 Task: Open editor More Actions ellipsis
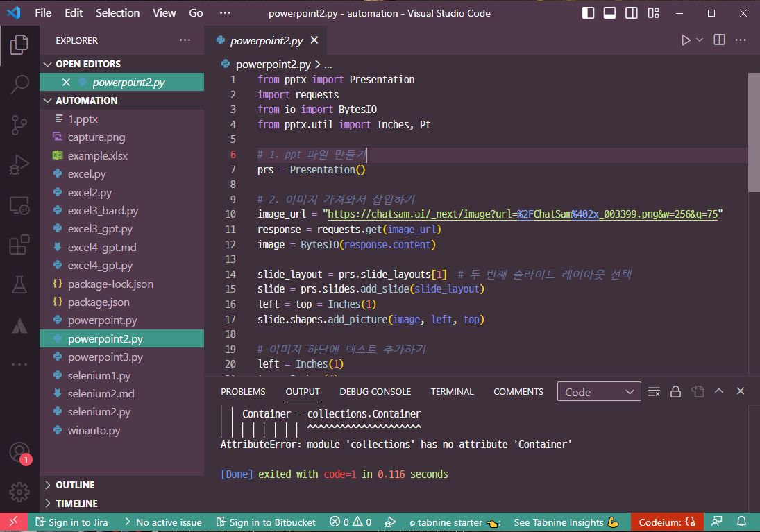coord(741,40)
